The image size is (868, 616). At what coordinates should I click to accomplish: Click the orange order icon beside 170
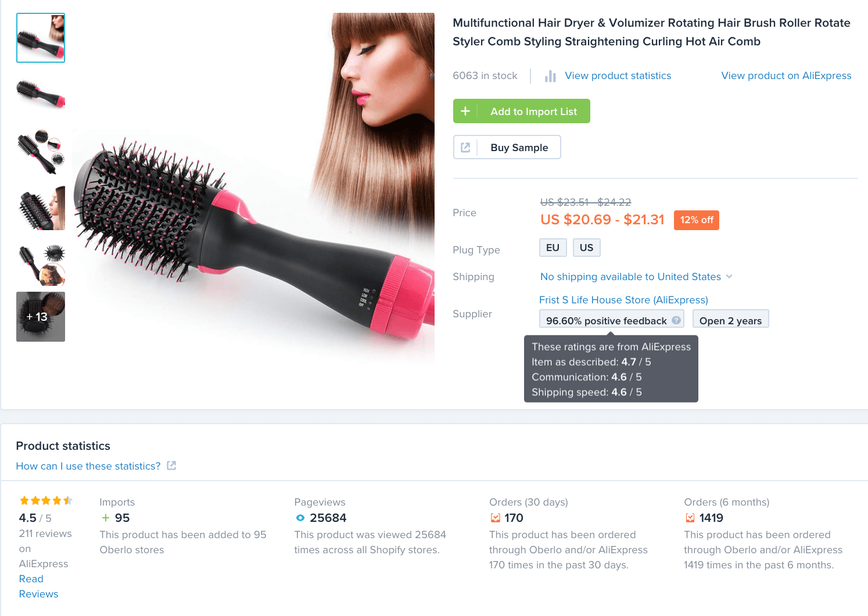(x=496, y=518)
